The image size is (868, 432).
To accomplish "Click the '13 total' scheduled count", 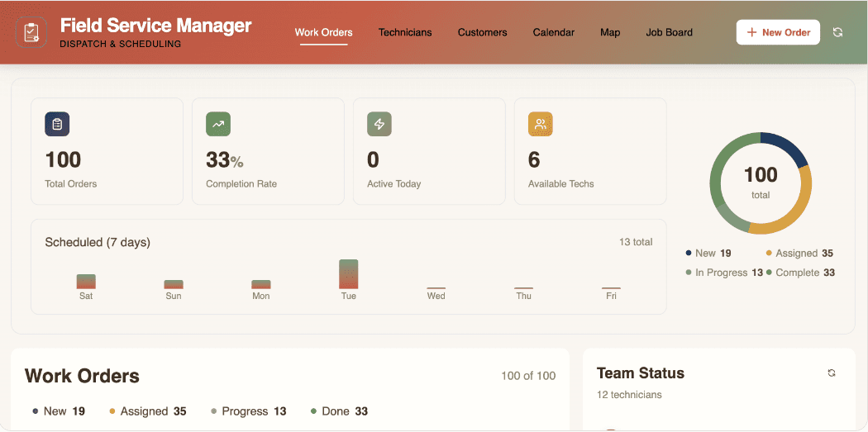I will tap(636, 242).
